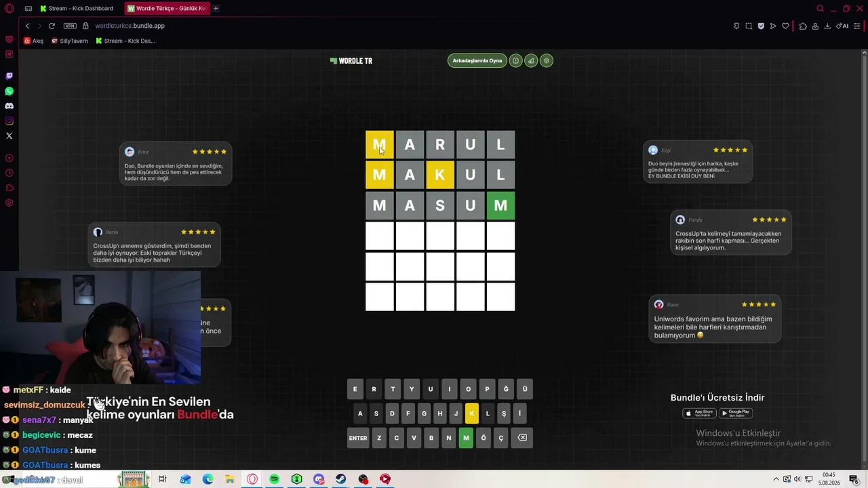Open Microsoft Edge from the taskbar
This screenshot has width=868, height=488.
point(208,479)
